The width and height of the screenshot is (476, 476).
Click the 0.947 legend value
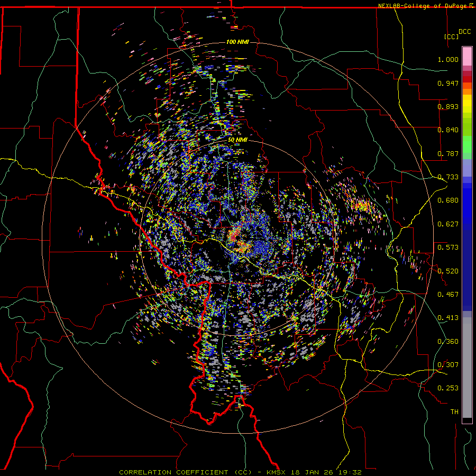[x=448, y=83]
